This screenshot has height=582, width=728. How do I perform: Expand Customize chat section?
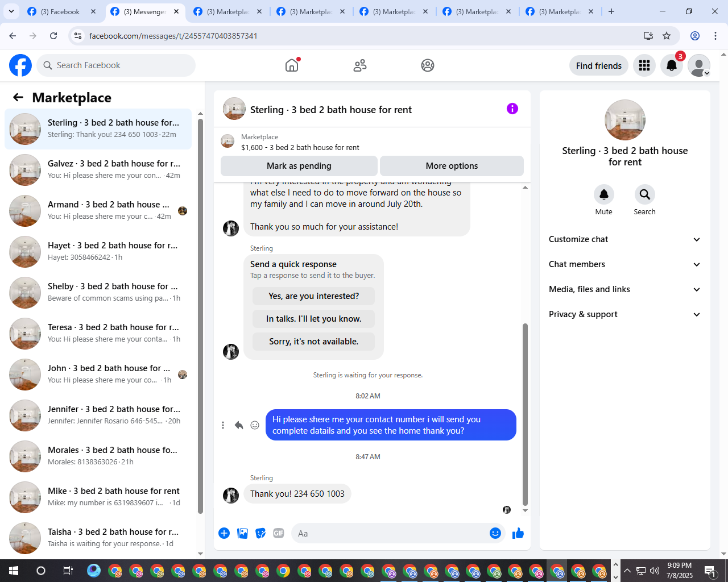(625, 239)
